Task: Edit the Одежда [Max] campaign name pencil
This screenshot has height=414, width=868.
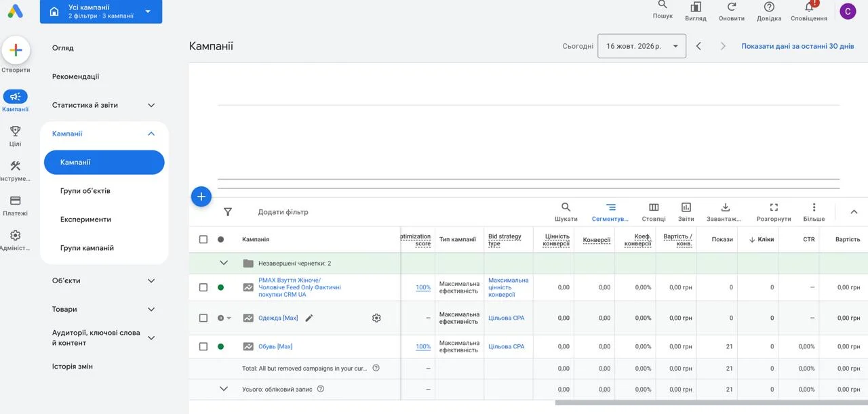Action: [x=309, y=318]
